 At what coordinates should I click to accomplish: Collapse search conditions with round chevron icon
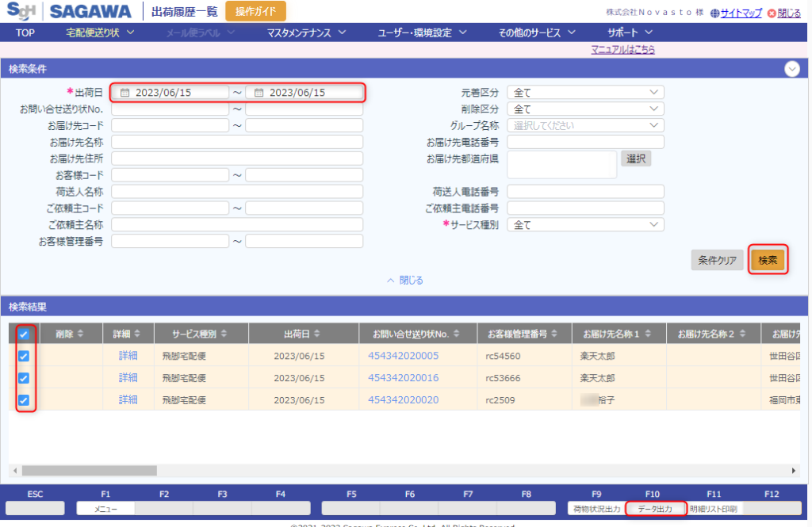791,69
